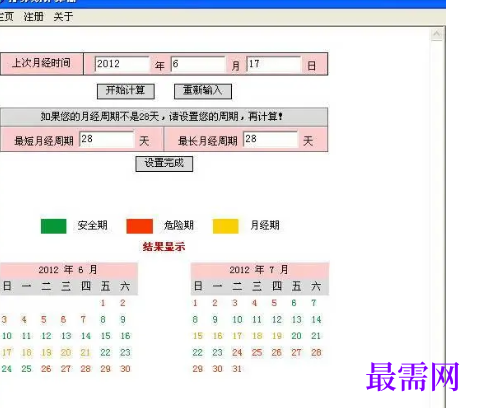Select day 31 in July calendar
This screenshot has width=478, height=408.
pyautogui.click(x=237, y=369)
